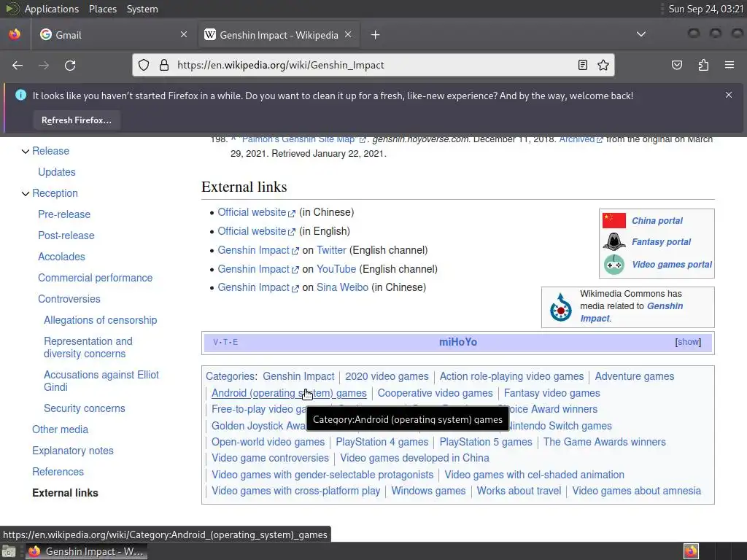This screenshot has height=560, width=747.
Task: Jump to Post-release in the sidebar
Action: 66,236
